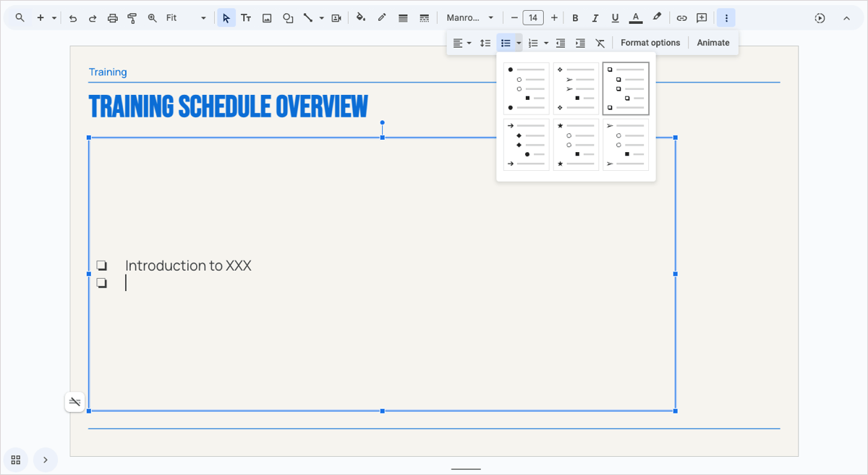Expand the align options dropdown arrow

coord(469,43)
